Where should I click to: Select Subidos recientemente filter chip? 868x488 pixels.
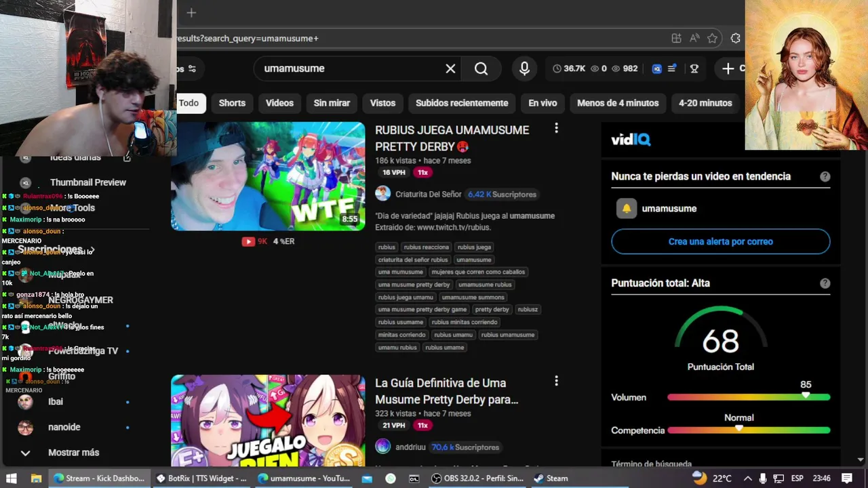coord(462,103)
